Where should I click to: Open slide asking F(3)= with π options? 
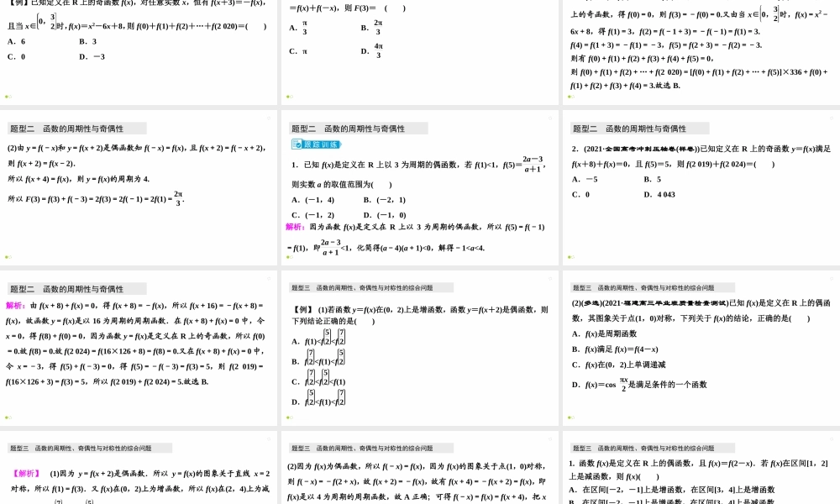[x=420, y=52]
